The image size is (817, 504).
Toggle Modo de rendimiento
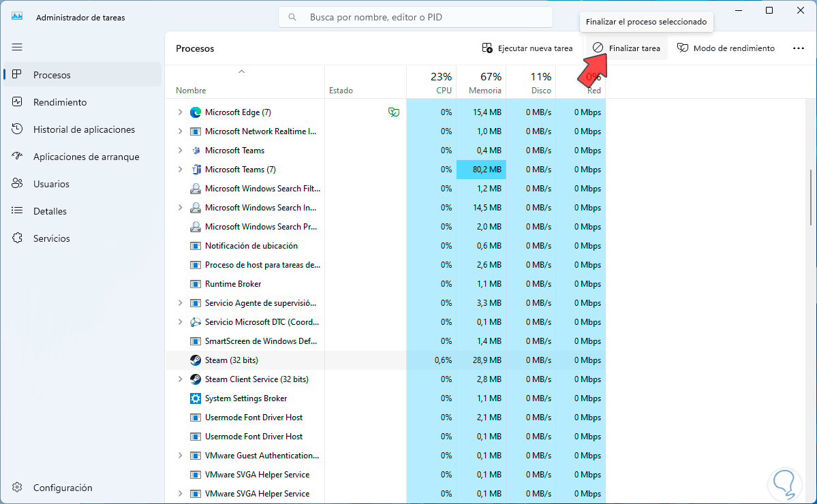point(726,48)
